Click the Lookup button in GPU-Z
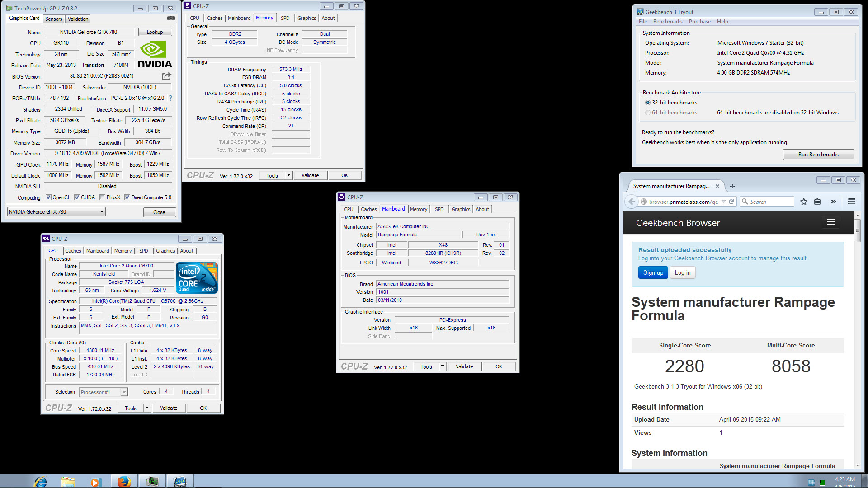The image size is (868, 488). click(x=155, y=32)
